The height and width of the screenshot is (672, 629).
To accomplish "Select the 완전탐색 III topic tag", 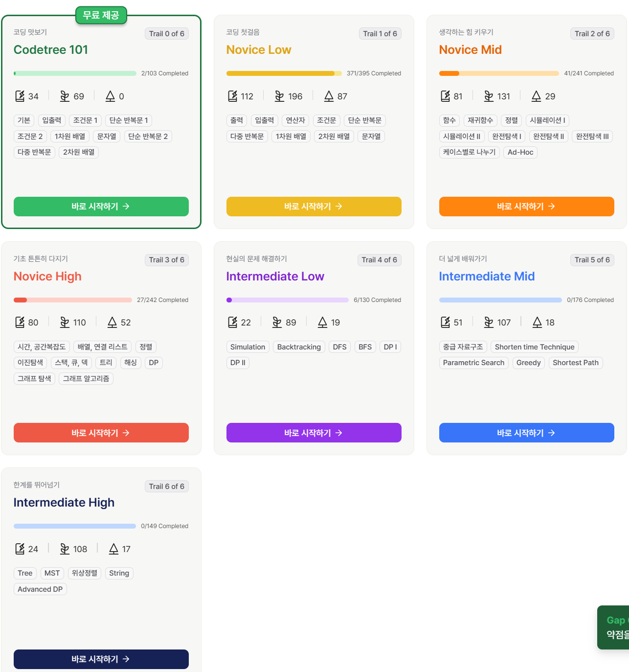I will pyautogui.click(x=592, y=137).
